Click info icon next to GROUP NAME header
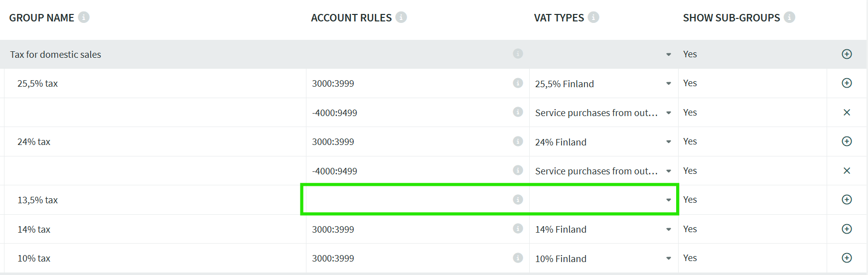Screen dimensions: 868x275 pyautogui.click(x=84, y=17)
